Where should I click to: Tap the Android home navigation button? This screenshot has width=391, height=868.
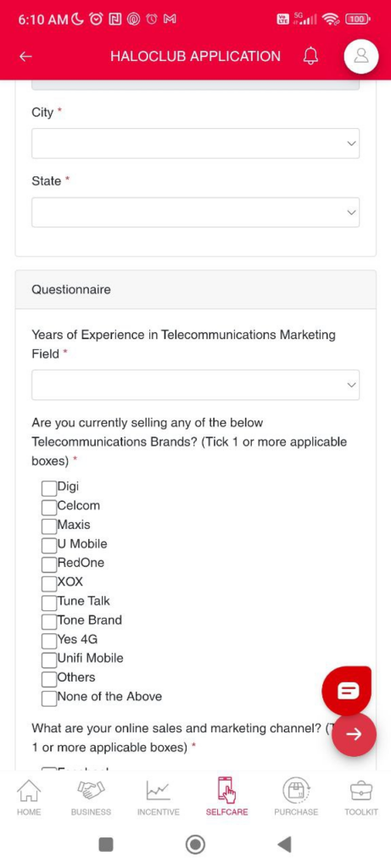(195, 844)
